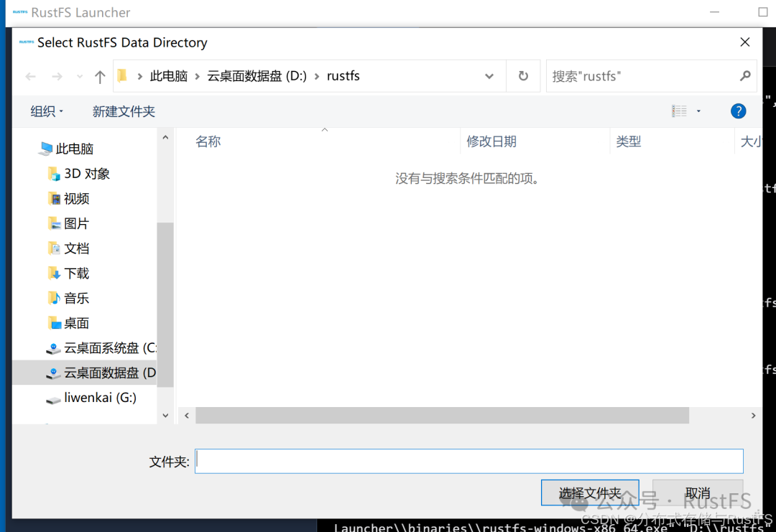This screenshot has width=776, height=532.
Task: Click the 文档 folder icon
Action: pos(54,248)
